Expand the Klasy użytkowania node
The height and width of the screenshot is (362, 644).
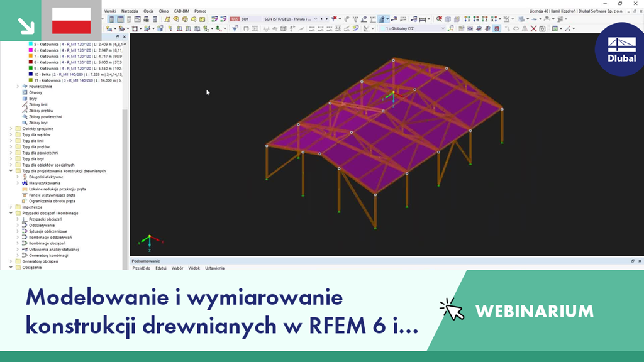click(x=18, y=183)
